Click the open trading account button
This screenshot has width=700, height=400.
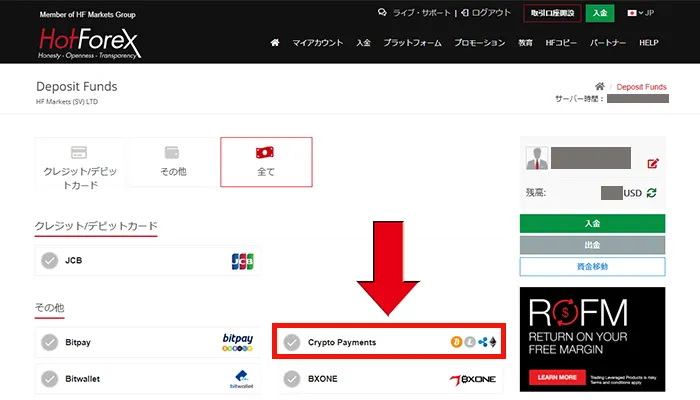(552, 13)
